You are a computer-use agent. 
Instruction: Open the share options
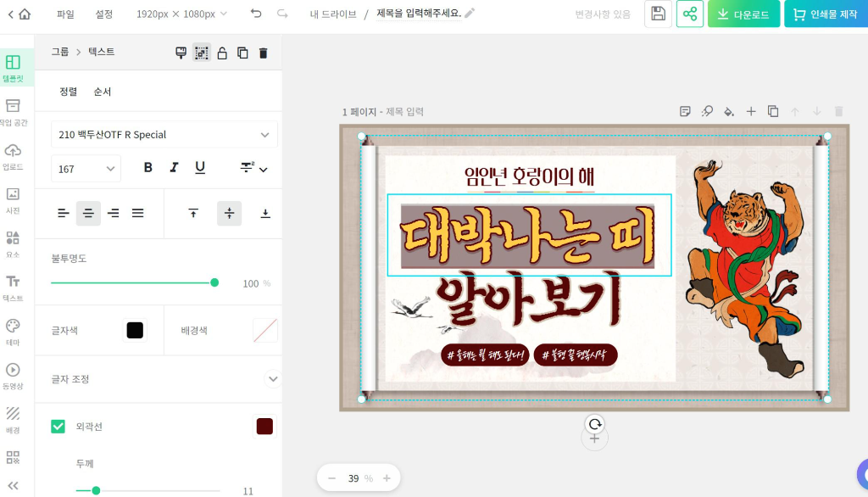click(x=690, y=14)
